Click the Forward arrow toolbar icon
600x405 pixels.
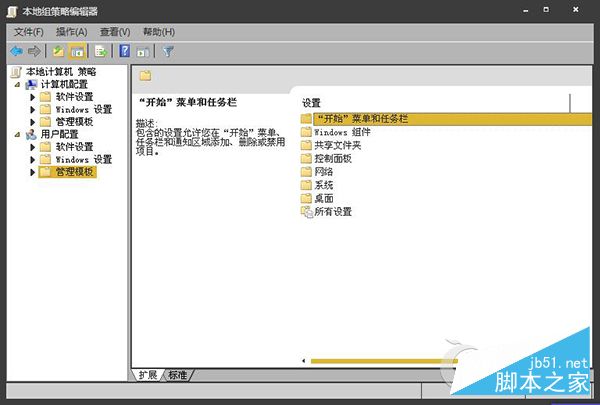(34, 51)
